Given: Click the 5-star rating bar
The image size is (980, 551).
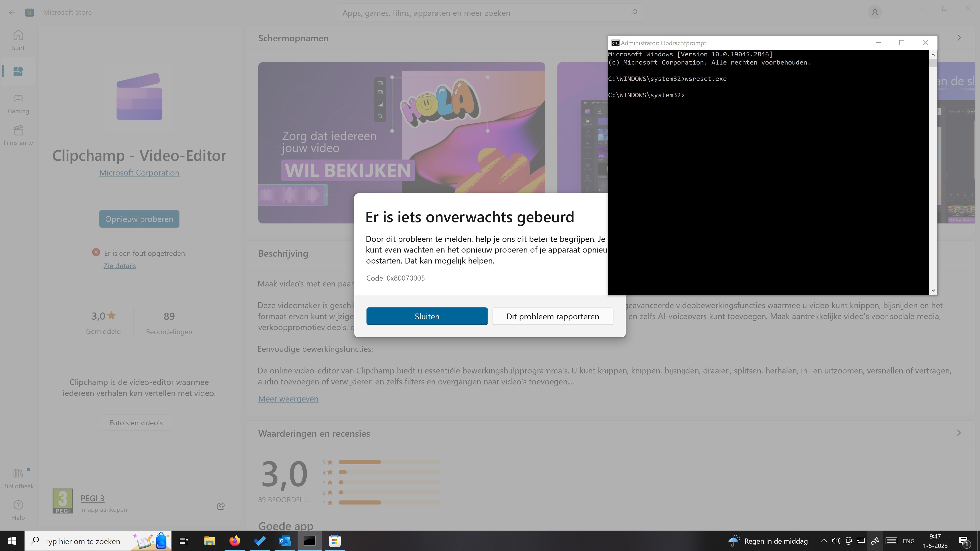Looking at the screenshot, I should (389, 462).
